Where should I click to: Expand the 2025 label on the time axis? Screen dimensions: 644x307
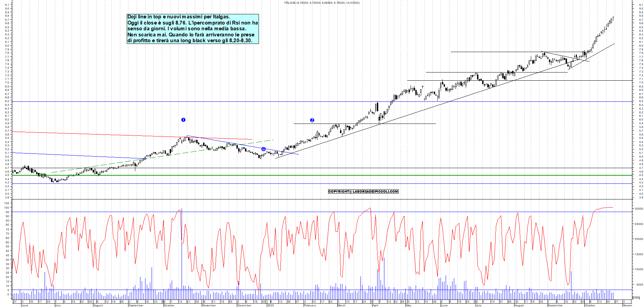click(x=270, y=306)
